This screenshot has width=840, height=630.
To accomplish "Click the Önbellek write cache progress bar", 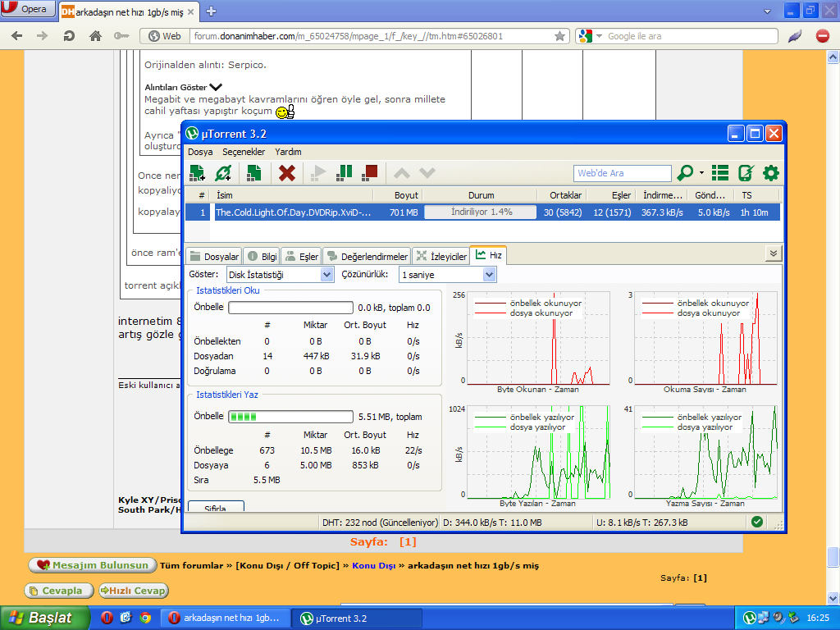I will (x=291, y=417).
